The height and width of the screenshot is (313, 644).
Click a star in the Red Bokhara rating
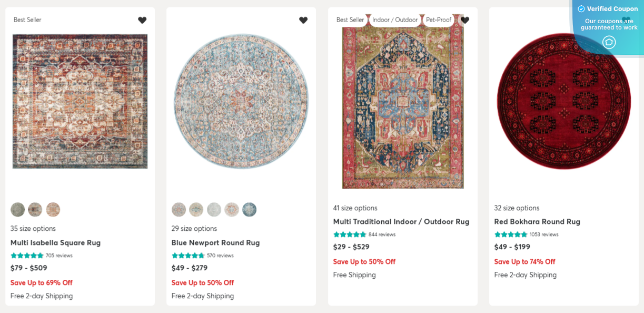510,234
